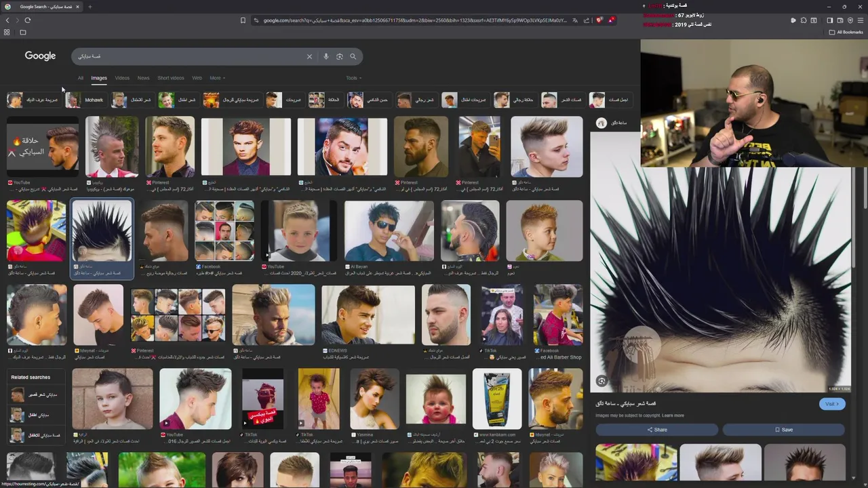Expand the More search filters dropdown
The height and width of the screenshot is (488, 868).
coord(217,78)
